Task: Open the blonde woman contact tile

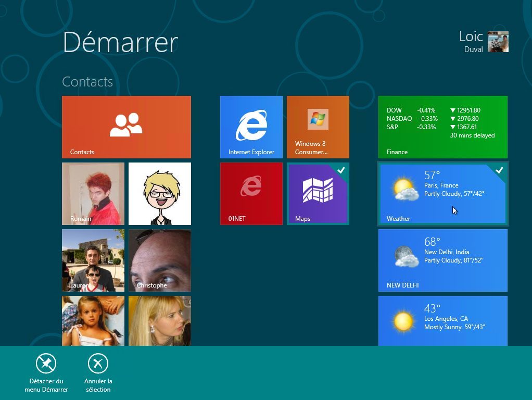Action: [159, 320]
